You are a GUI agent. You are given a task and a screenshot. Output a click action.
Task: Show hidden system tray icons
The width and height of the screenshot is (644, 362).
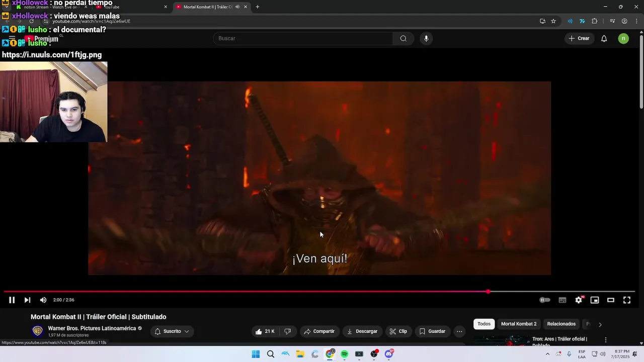pyautogui.click(x=548, y=354)
